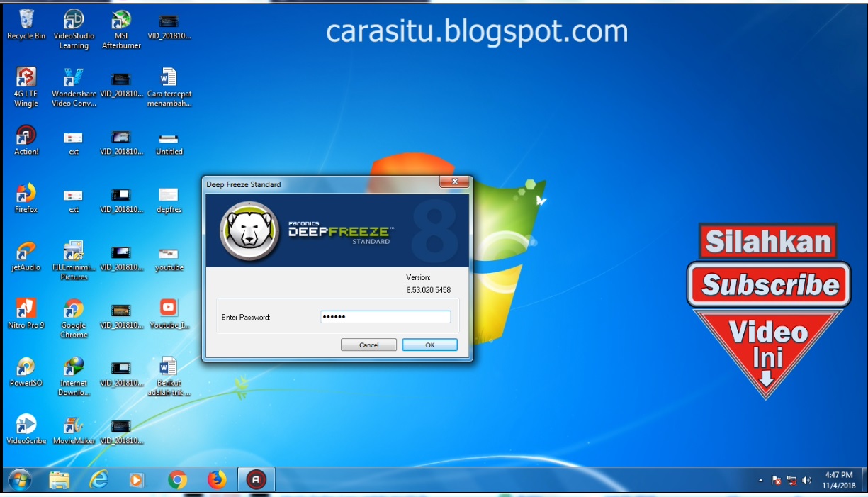Select the Action! desktop shortcut
This screenshot has width=868, height=497.
tap(26, 141)
